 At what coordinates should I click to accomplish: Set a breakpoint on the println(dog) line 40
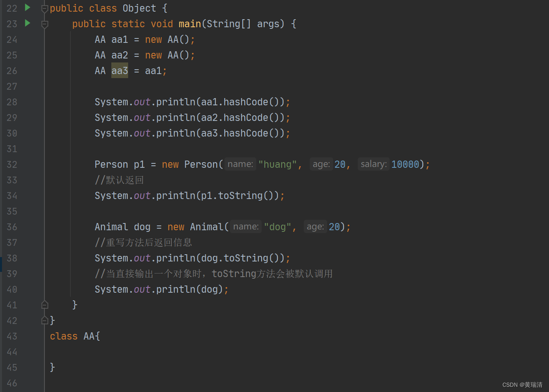pyautogui.click(x=36, y=289)
